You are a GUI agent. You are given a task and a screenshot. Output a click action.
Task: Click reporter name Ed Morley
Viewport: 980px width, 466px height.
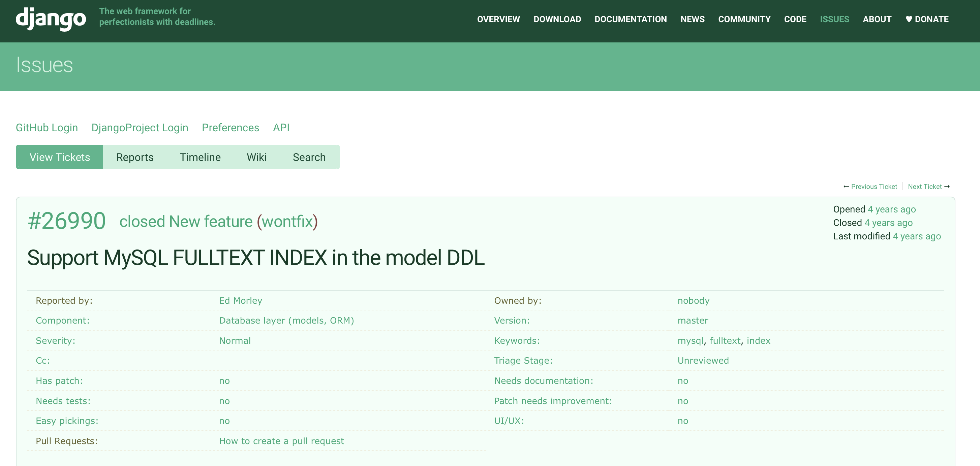point(240,301)
